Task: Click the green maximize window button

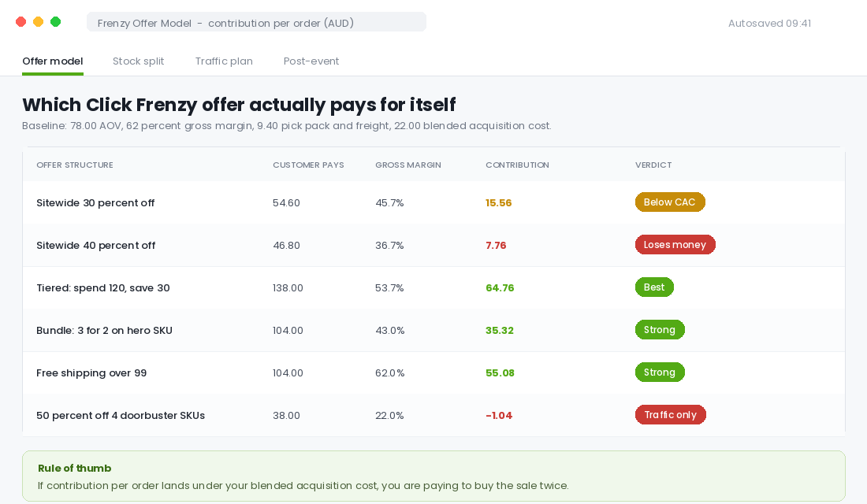Action: tap(55, 21)
